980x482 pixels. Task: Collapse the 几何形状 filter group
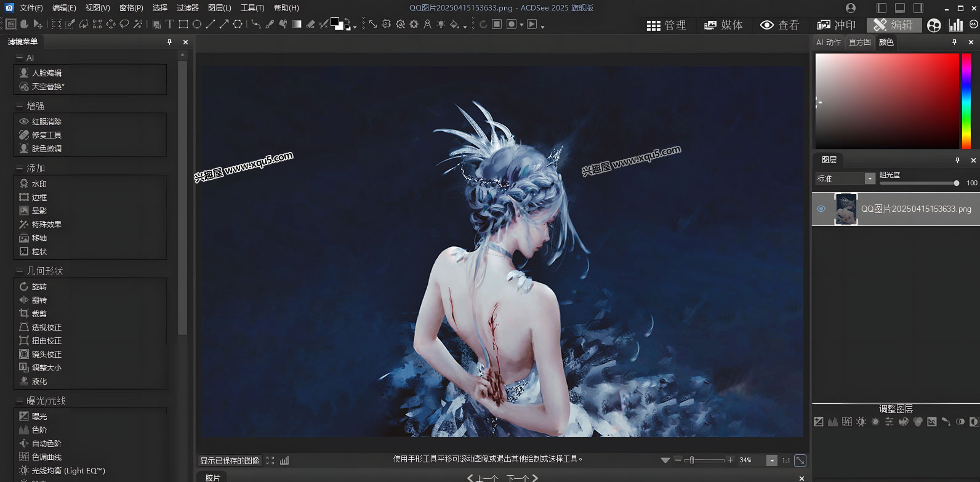(20, 271)
